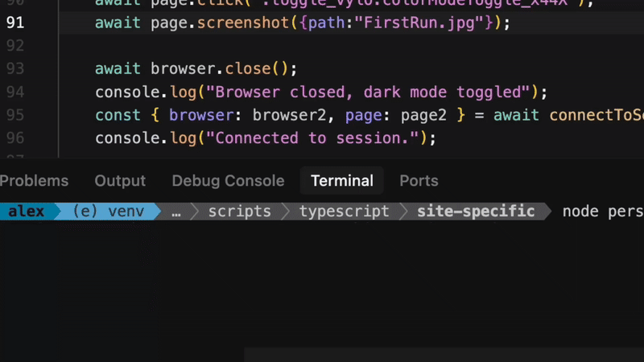Image resolution: width=644 pixels, height=362 pixels.
Task: Click line number 93 in gutter
Action: click(x=15, y=68)
